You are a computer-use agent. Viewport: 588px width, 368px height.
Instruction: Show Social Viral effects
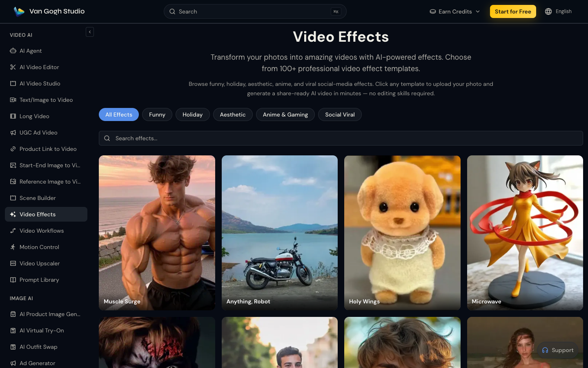coord(340,114)
